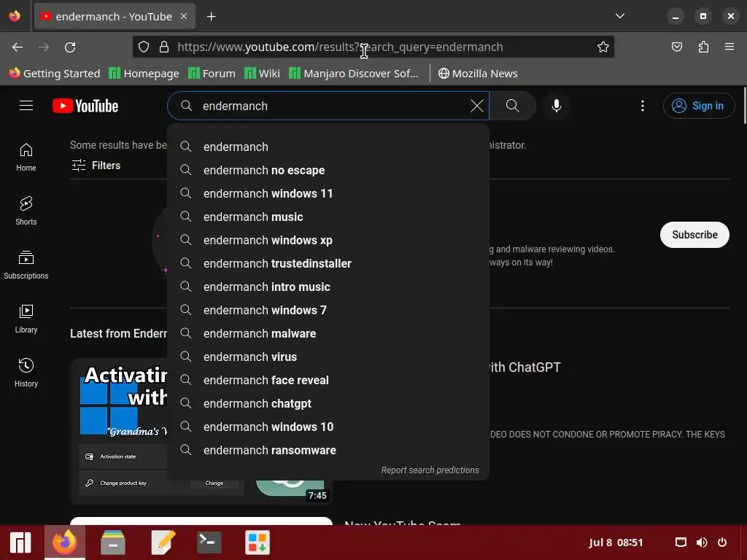This screenshot has width=747, height=560.
Task: Clear the search box with the X icon
Action: [476, 106]
